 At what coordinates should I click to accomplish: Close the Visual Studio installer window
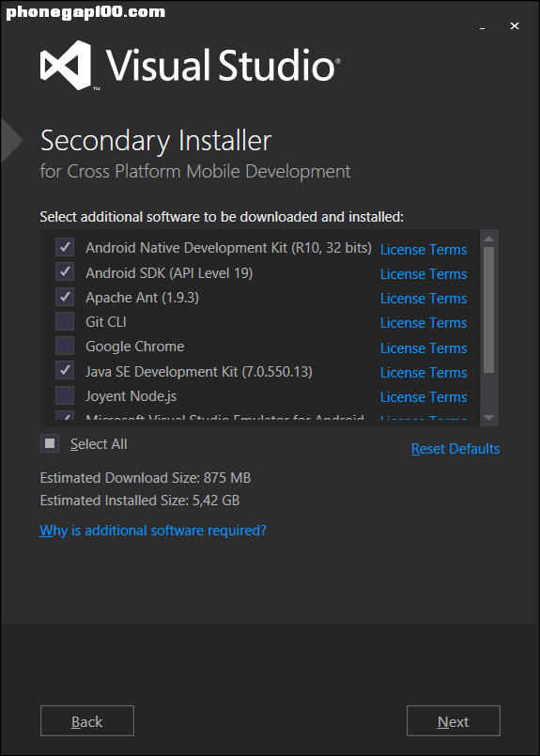[515, 26]
